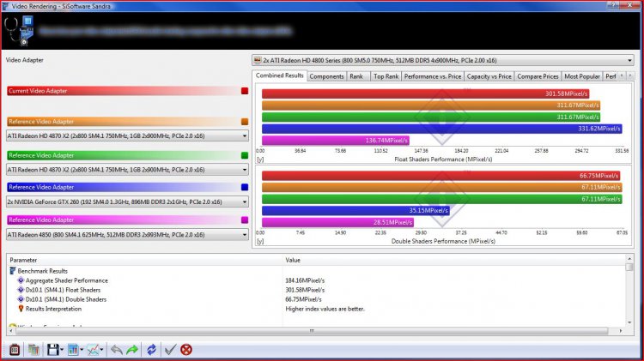The width and height of the screenshot is (644, 361).
Task: Switch to the Most Popular tab
Action: click(x=582, y=76)
